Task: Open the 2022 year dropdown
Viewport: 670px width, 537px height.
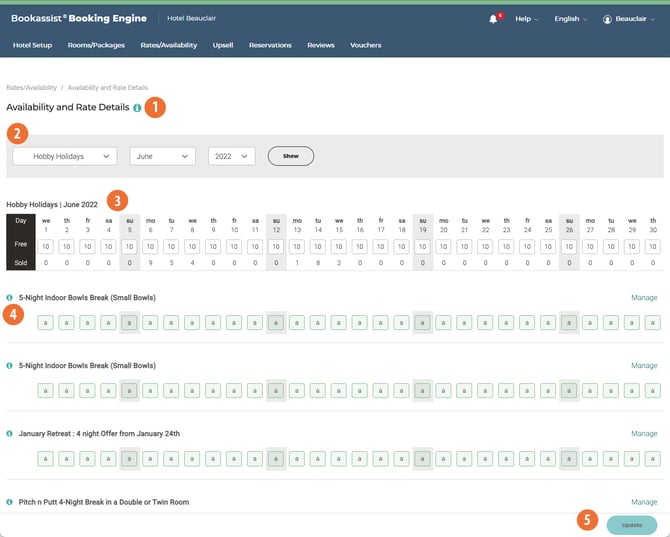Action: [231, 156]
